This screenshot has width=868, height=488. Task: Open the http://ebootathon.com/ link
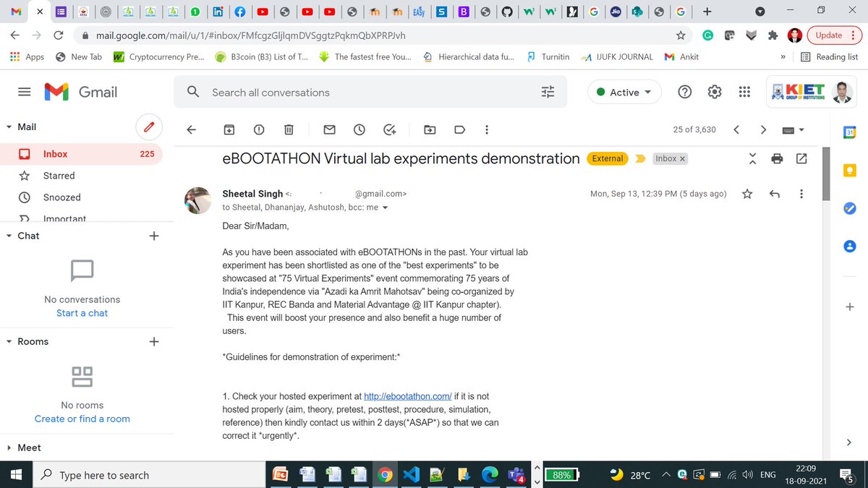[408, 396]
